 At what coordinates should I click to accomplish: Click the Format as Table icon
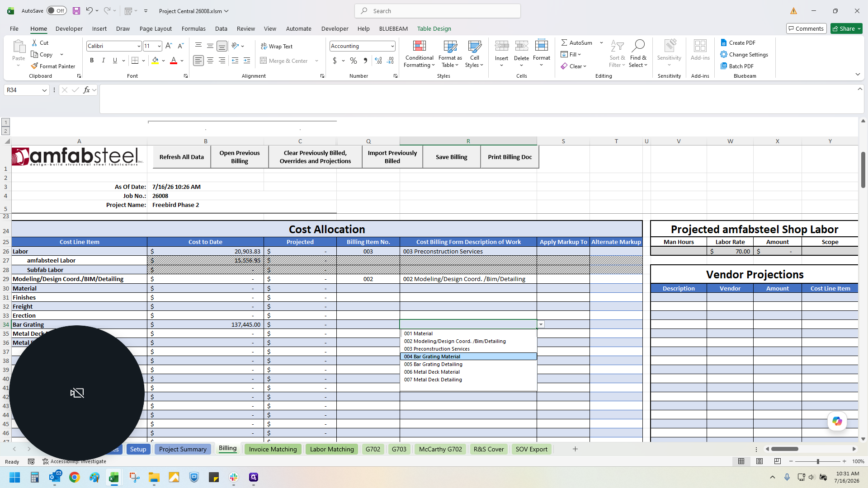[450, 47]
